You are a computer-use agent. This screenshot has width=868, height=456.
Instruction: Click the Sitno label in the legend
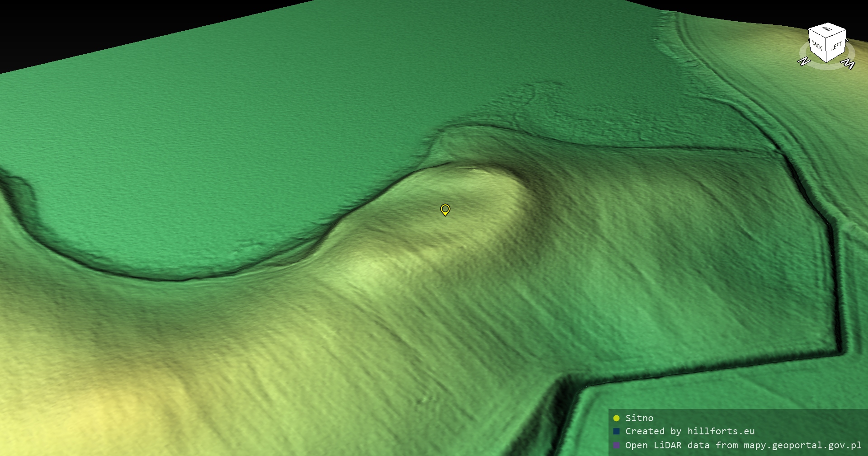tap(639, 418)
